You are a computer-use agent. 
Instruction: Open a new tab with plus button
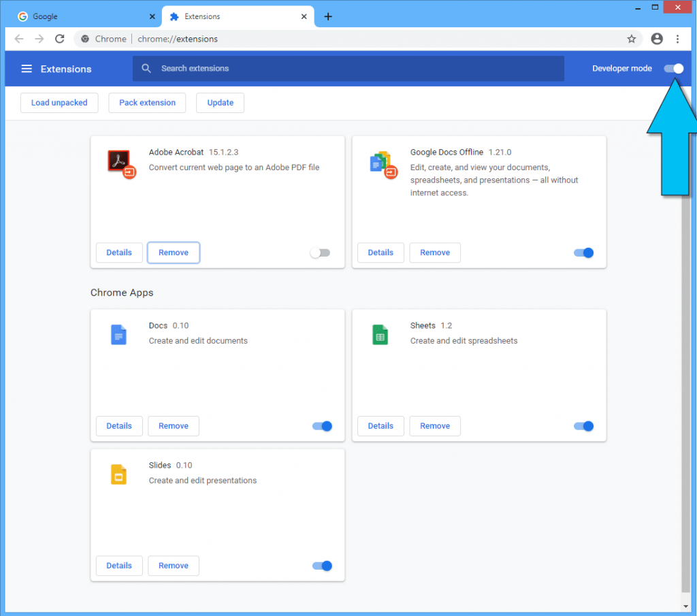(328, 16)
